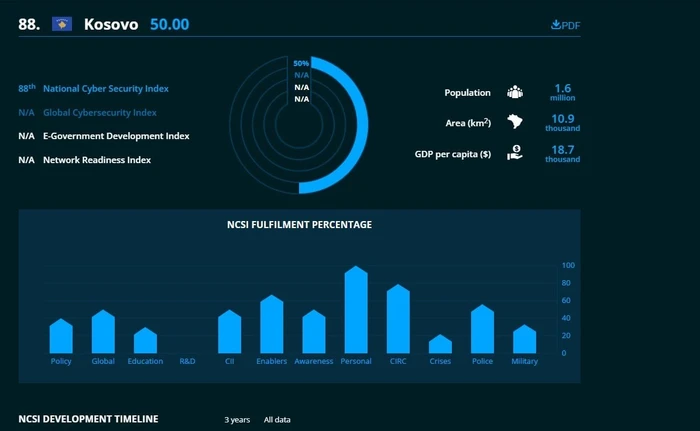Image resolution: width=700 pixels, height=431 pixels.
Task: Click the Enablers bar in the chart
Action: click(271, 324)
